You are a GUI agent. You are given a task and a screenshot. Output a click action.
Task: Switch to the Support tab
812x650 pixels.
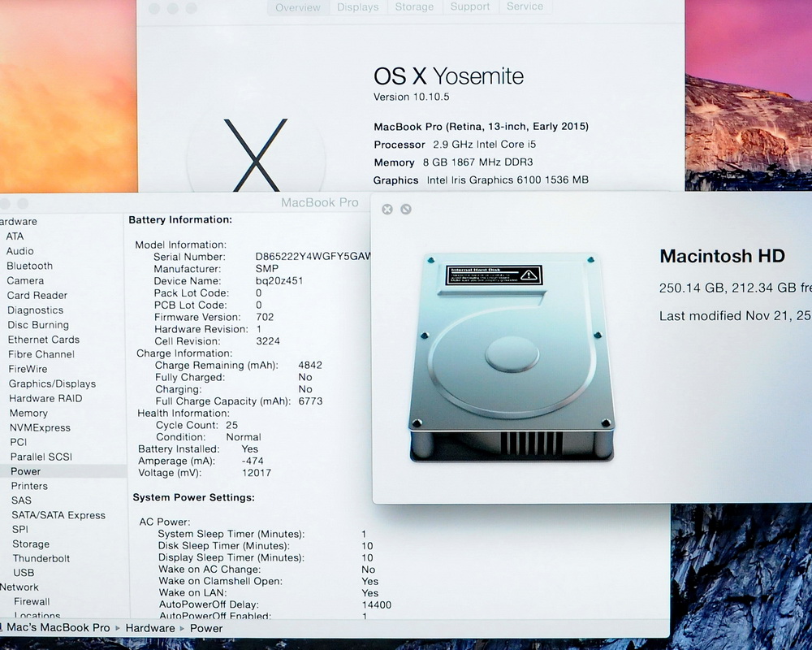click(x=469, y=6)
